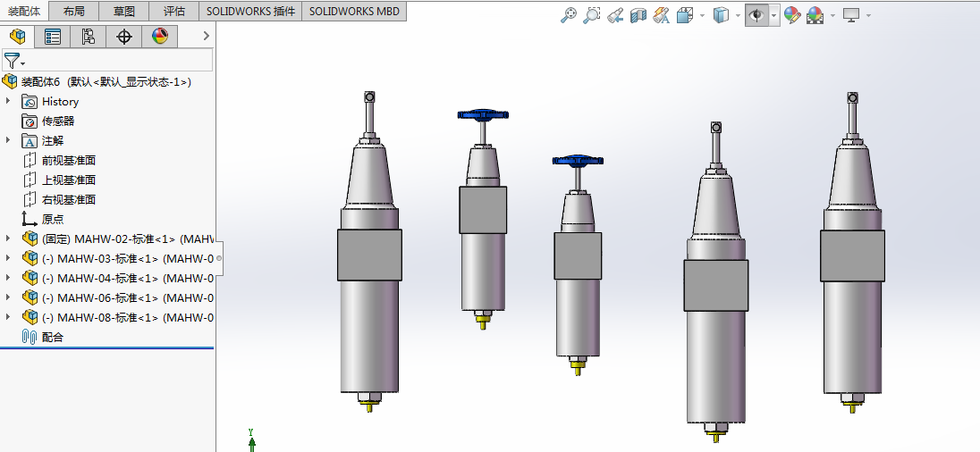Select the ConfigurationManager tab icon
980x452 pixels.
89,37
